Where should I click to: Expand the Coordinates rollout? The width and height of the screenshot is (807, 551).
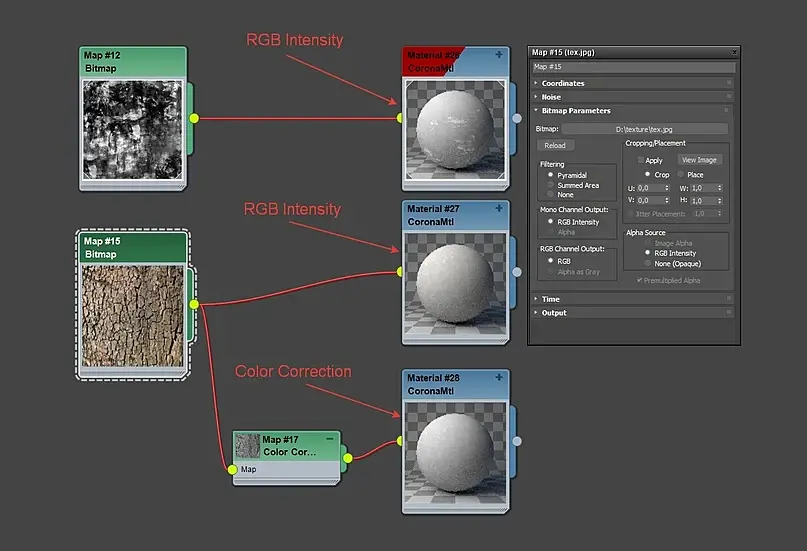tap(562, 83)
